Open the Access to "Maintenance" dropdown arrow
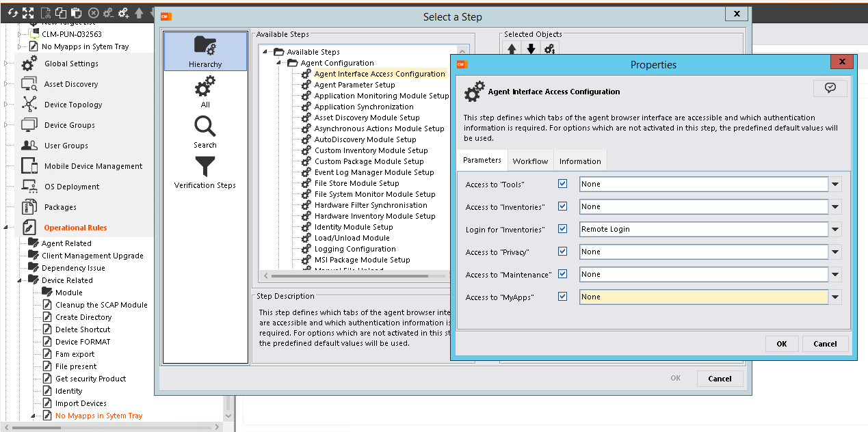868x432 pixels. 835,275
